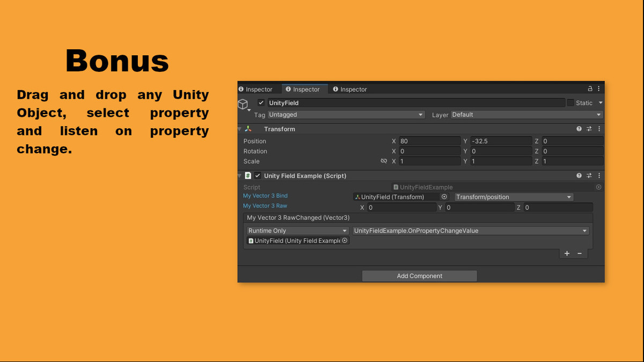Click the Rotation Z input field

(573, 151)
